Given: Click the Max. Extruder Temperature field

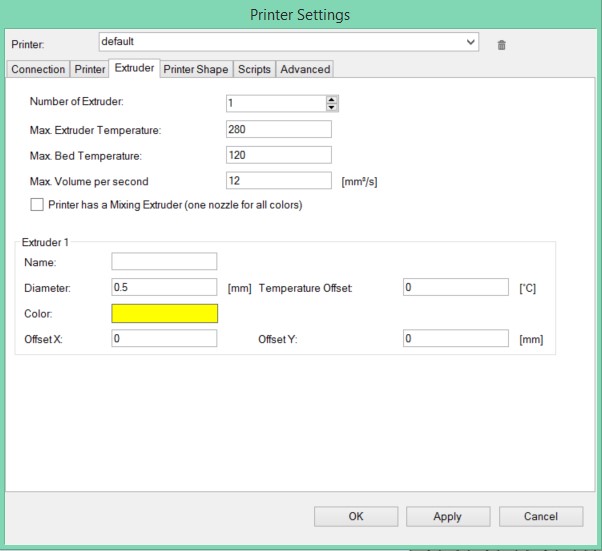Looking at the screenshot, I should click(279, 129).
